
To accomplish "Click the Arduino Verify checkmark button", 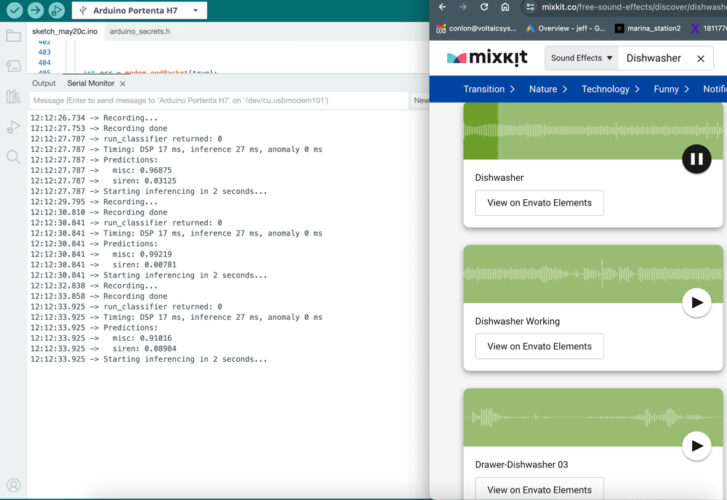I will coord(14,10).
